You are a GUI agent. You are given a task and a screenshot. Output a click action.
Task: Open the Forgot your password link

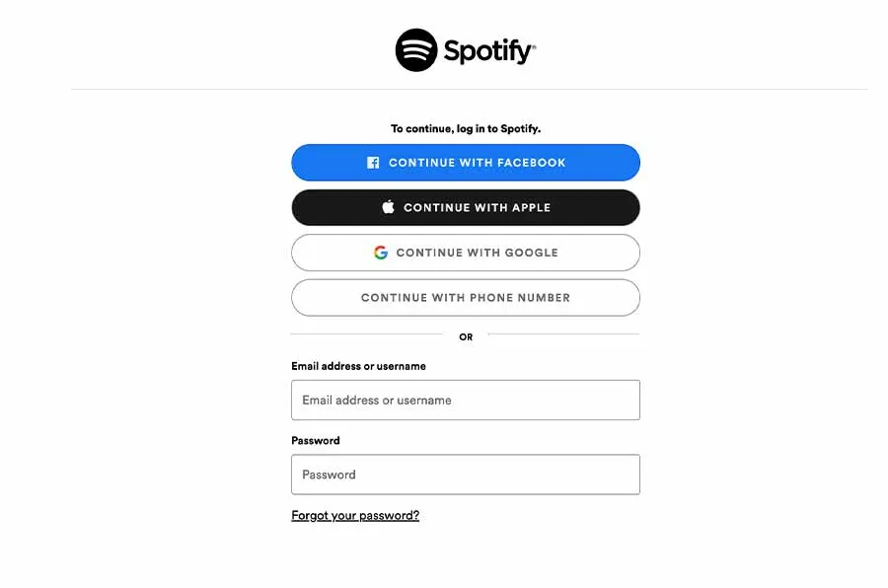tap(355, 515)
